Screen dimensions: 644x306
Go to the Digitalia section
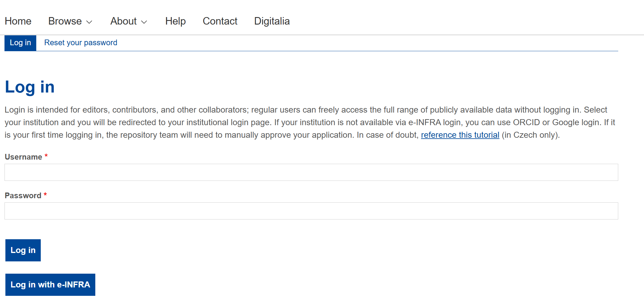(x=272, y=21)
